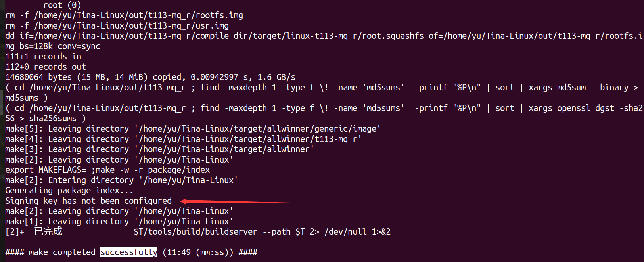Click the make[5] Leaving directory line
Image resolution: width=644 pixels, height=262 pixels.
point(193,129)
